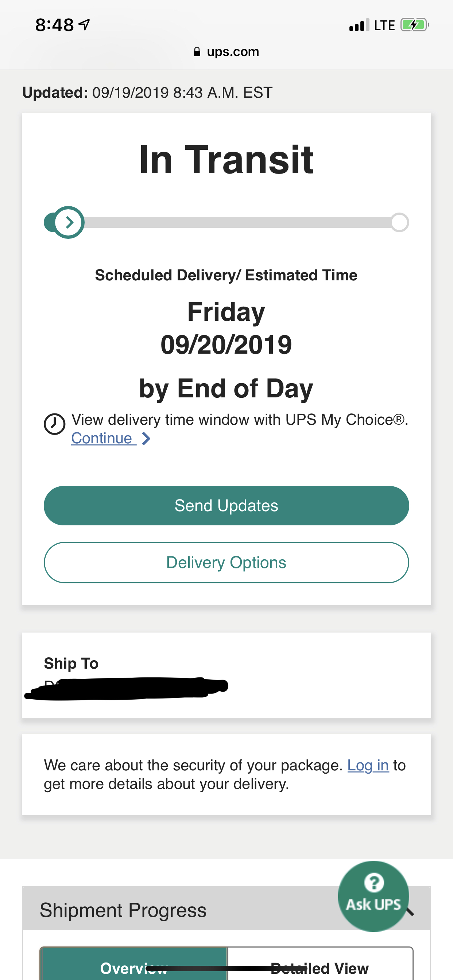Tap the battery charging icon

pyautogui.click(x=414, y=25)
